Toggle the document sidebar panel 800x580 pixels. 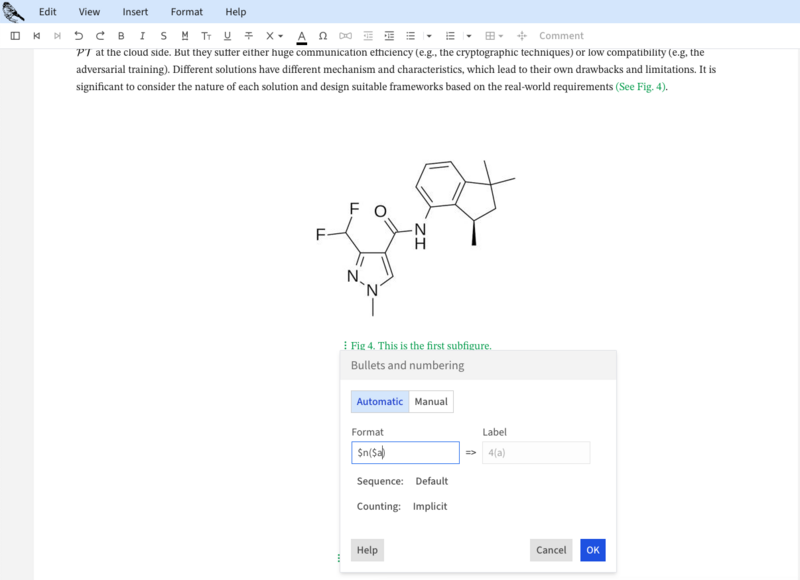click(14, 35)
